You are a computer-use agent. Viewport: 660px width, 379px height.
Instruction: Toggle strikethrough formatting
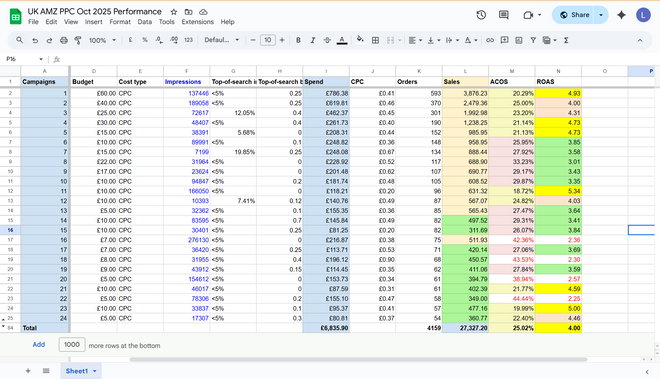tap(327, 40)
